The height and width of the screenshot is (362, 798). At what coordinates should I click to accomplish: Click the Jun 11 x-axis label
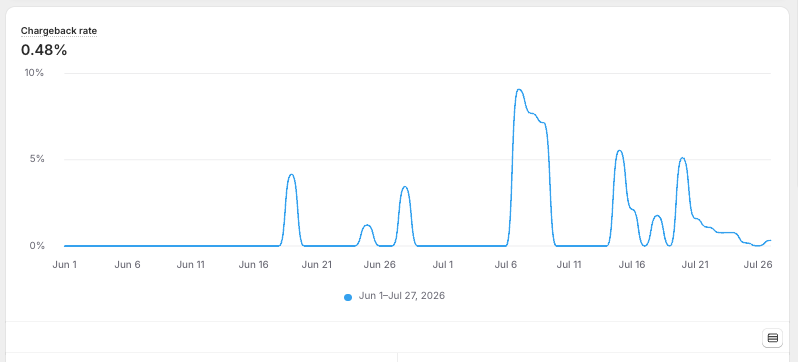pos(191,265)
